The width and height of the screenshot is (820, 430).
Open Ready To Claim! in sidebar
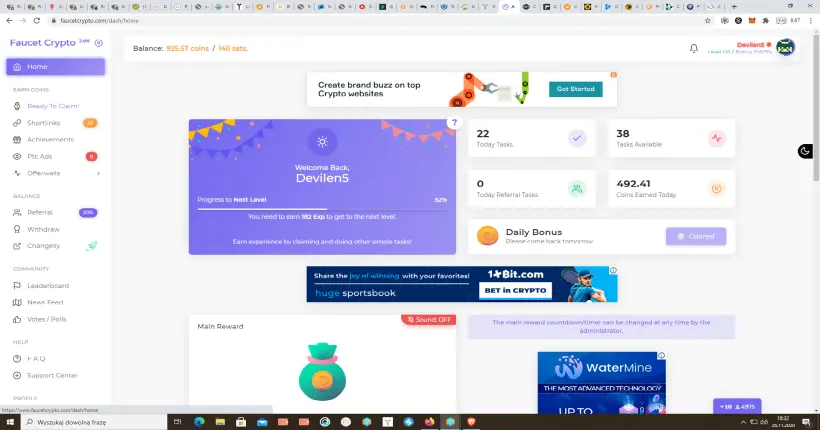pos(53,106)
